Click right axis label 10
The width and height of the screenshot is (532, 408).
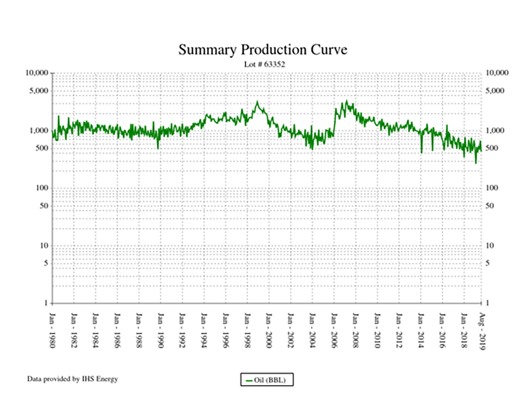coord(490,246)
